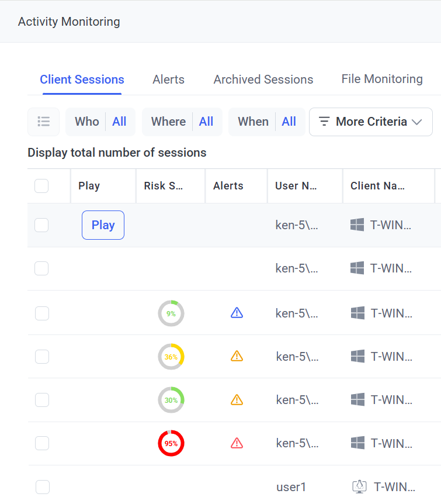Click the 36% risk score ring
441x504 pixels.
(x=171, y=357)
